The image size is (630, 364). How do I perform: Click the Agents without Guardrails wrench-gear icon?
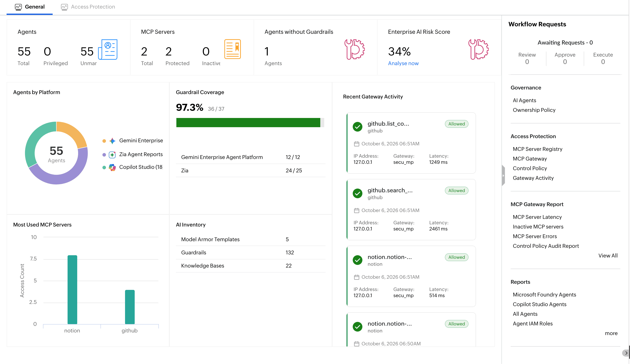click(354, 49)
